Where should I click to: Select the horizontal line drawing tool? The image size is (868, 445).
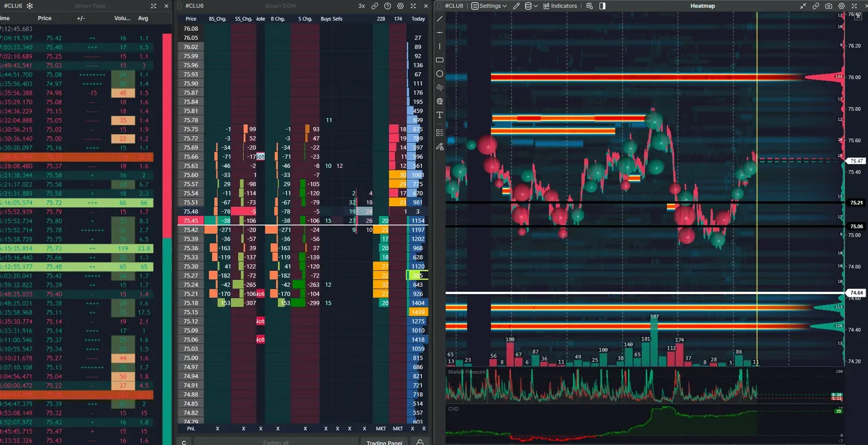click(439, 33)
